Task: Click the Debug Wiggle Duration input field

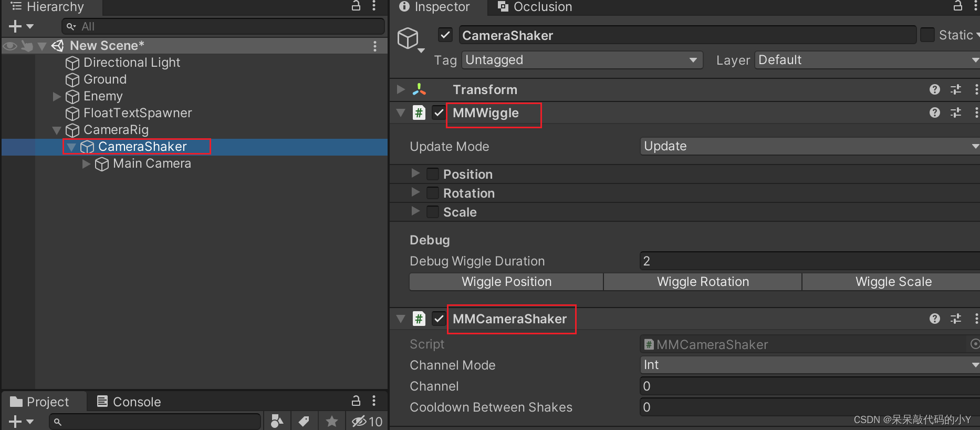Action: pos(809,261)
